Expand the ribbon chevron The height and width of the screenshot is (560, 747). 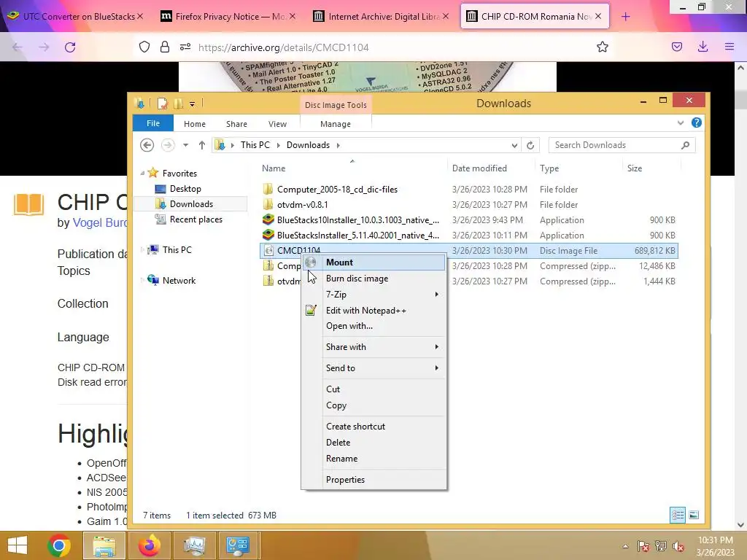point(681,122)
